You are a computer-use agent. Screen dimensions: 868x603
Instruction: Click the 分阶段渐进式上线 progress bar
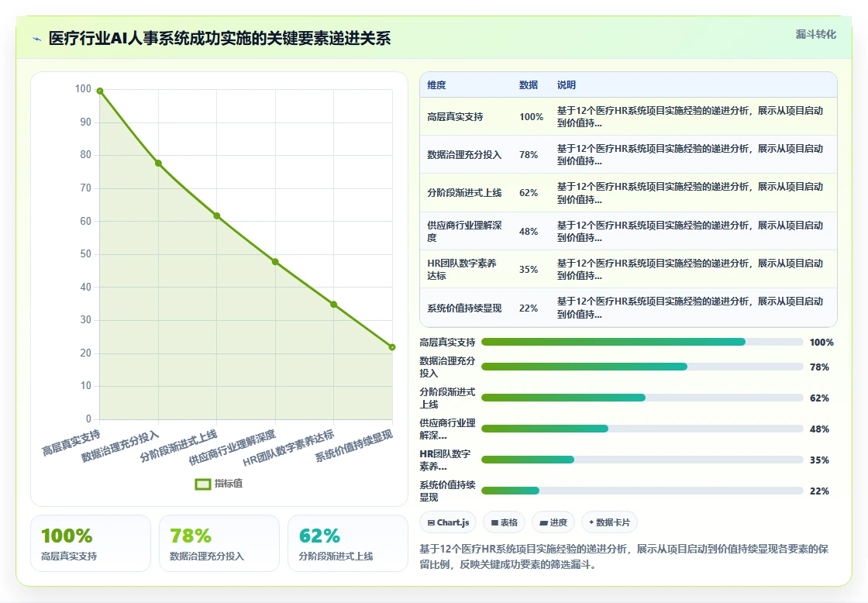pos(642,398)
